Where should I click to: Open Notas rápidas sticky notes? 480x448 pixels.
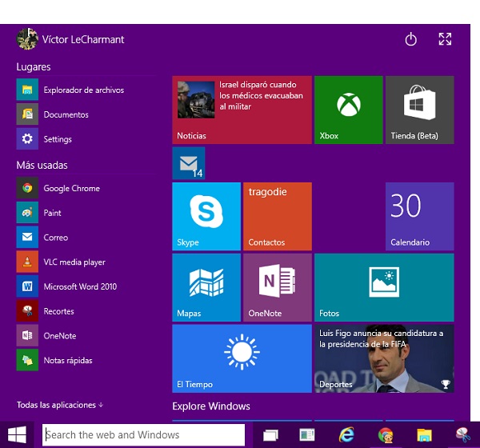click(27, 360)
